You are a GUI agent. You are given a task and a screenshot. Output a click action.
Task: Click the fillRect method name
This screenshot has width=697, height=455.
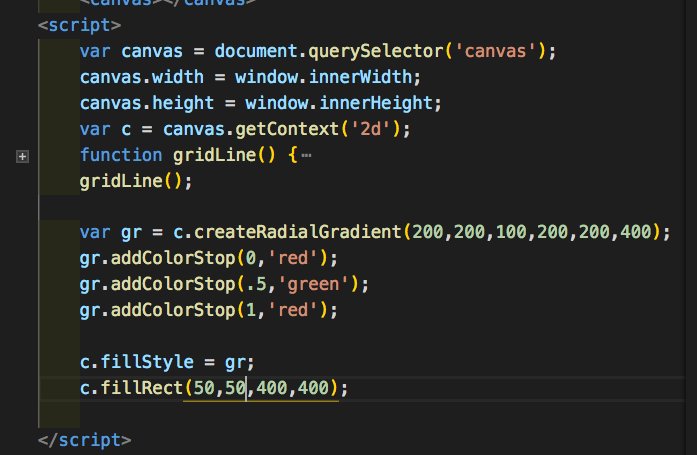(x=142, y=388)
